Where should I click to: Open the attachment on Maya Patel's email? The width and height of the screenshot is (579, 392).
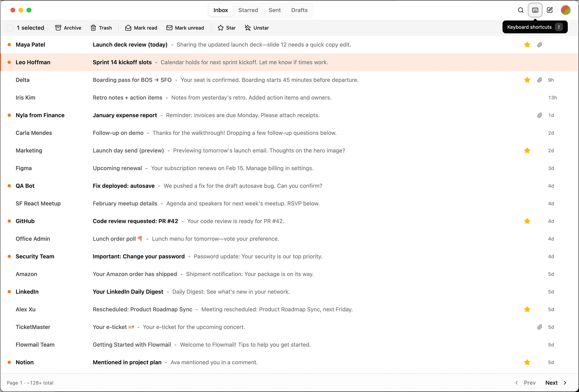539,45
